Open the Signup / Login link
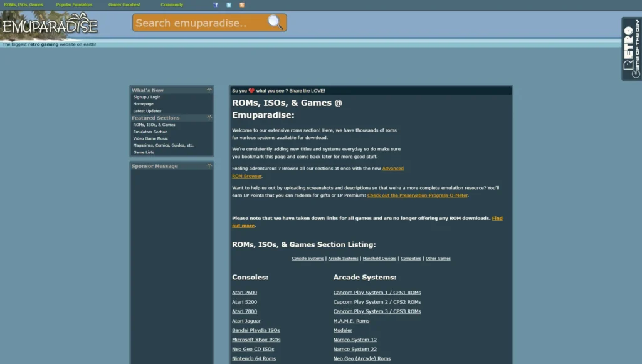 coord(147,97)
